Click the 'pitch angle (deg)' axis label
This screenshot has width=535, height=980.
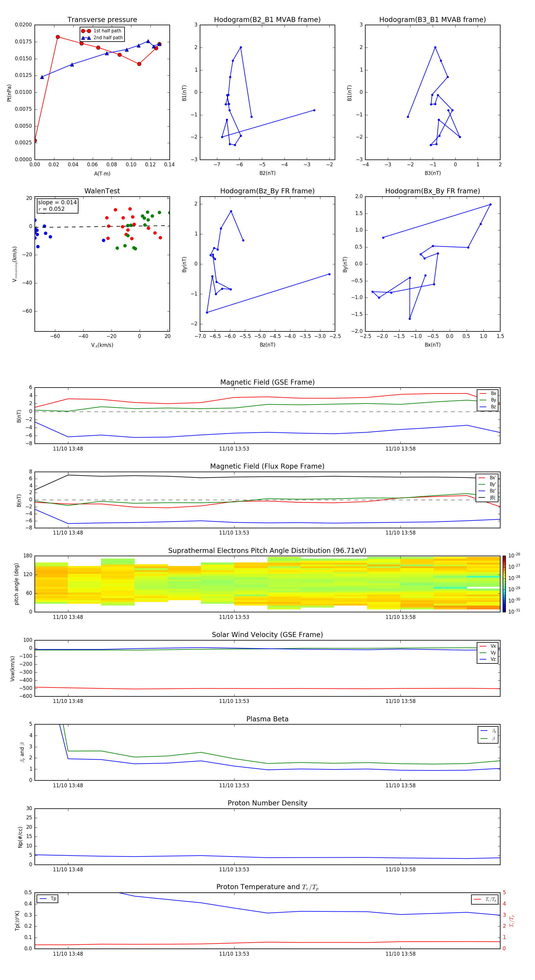coord(16,584)
